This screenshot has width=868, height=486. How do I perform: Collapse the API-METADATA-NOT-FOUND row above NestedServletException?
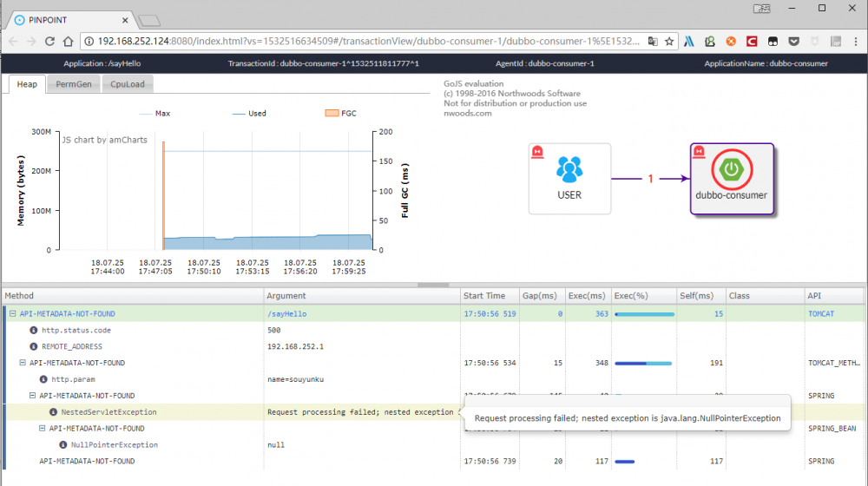(x=32, y=395)
